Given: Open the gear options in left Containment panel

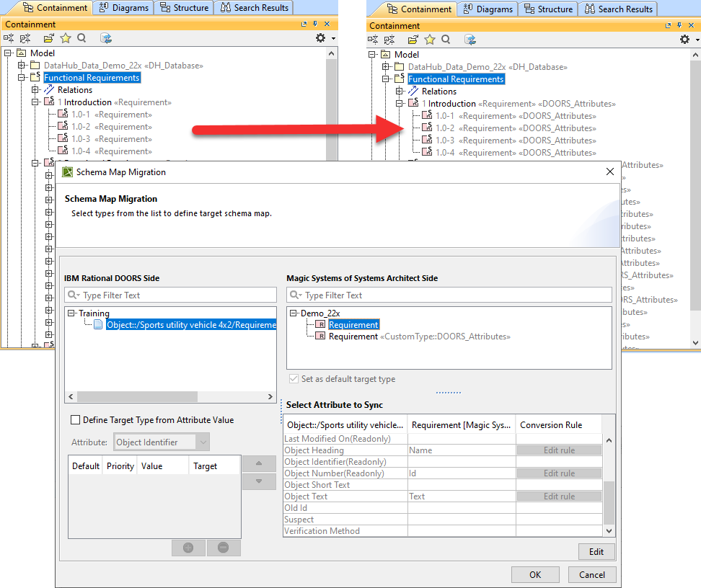Looking at the screenshot, I should [x=320, y=38].
